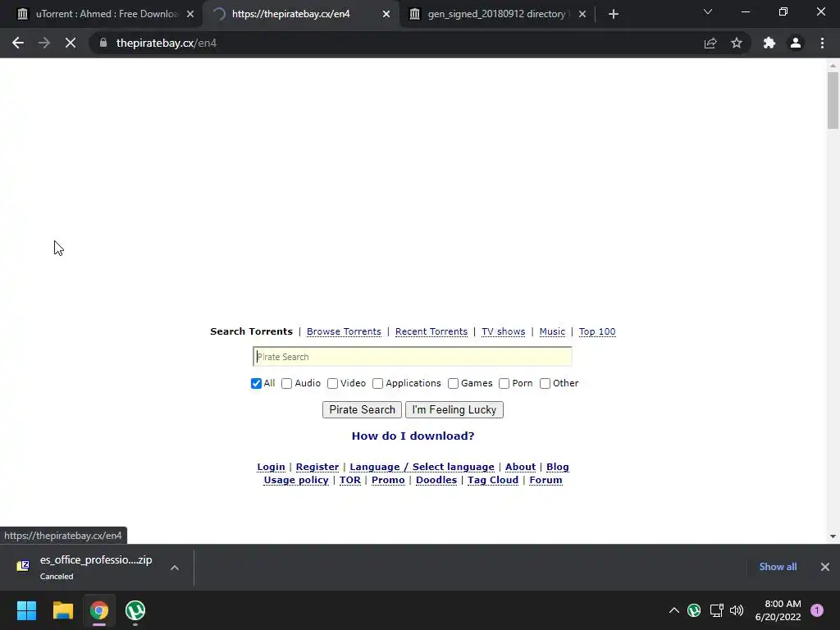Open the network status tray icon
Screen dimensions: 840x630
[x=716, y=610]
